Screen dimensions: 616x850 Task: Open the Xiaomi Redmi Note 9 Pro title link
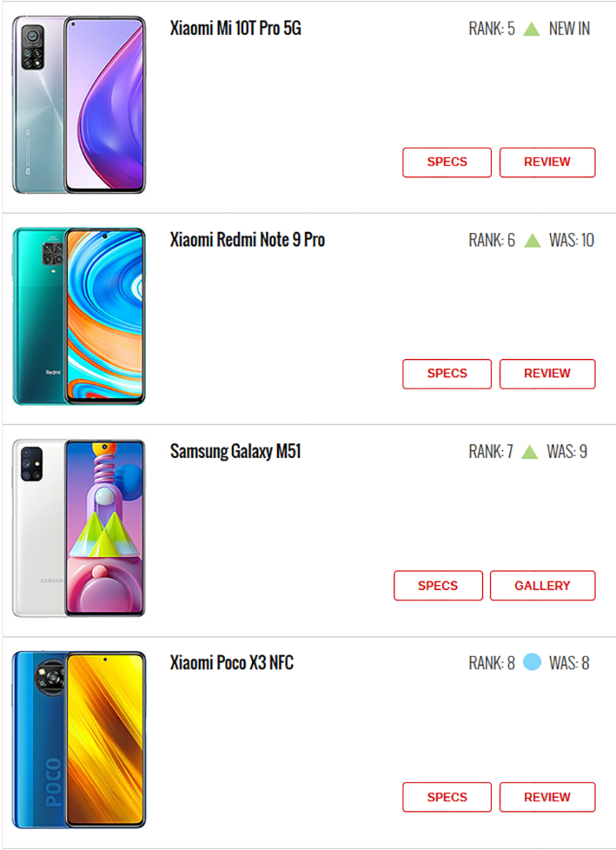tap(248, 239)
